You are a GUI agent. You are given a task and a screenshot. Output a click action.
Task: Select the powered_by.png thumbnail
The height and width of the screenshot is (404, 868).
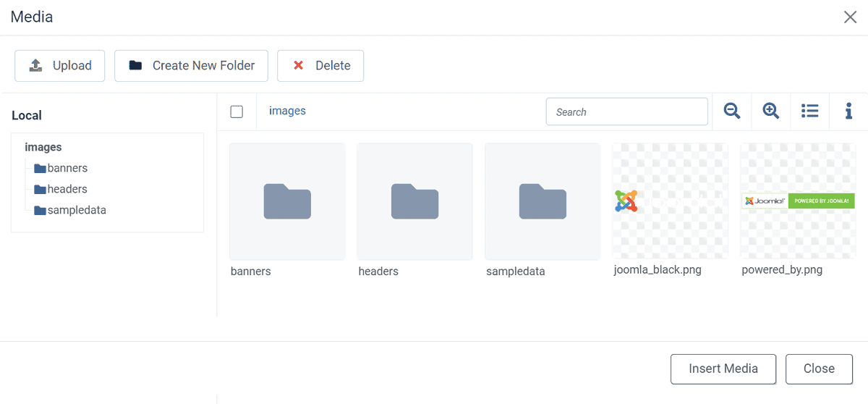tap(798, 201)
